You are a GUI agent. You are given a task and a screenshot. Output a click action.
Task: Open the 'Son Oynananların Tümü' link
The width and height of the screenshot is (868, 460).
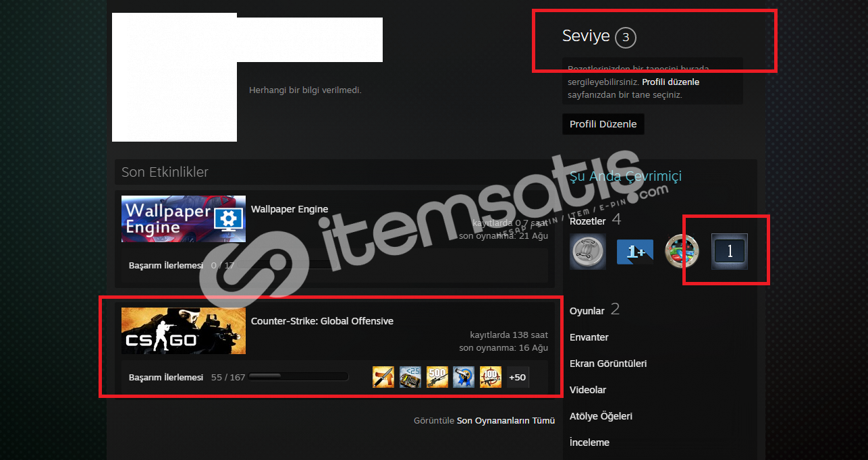click(506, 420)
